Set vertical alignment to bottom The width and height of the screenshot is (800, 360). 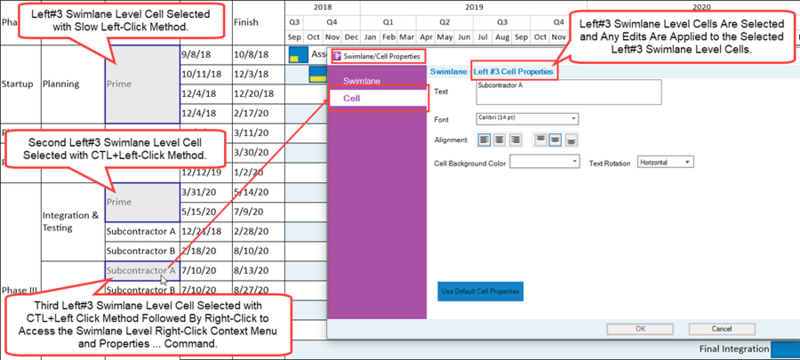point(571,140)
